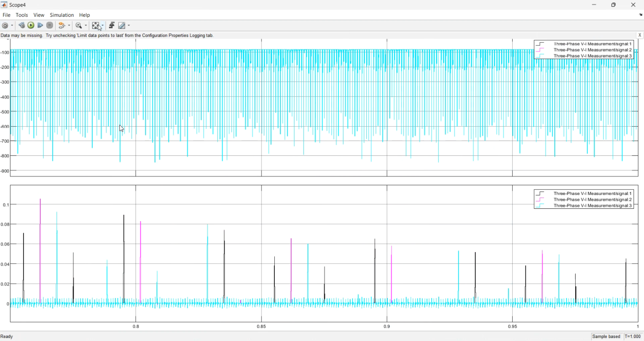644x341 pixels.
Task: Click the Step Forward button
Action: coord(40,26)
